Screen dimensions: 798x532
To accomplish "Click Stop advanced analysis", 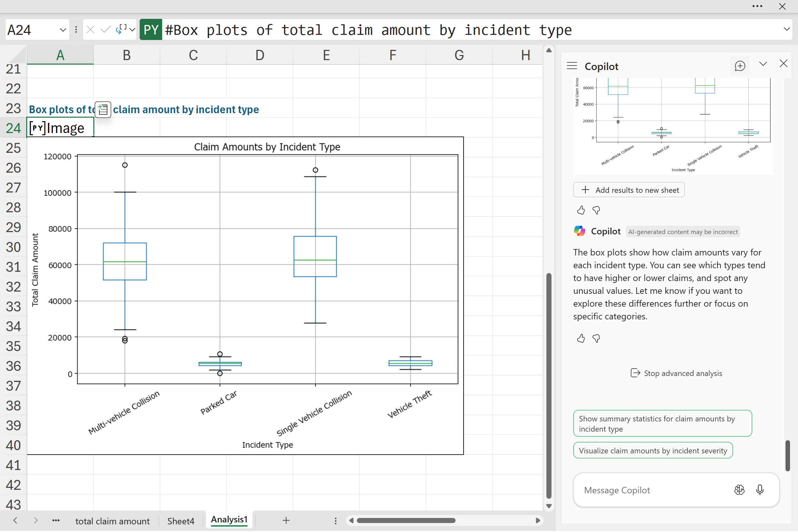I will point(676,373).
